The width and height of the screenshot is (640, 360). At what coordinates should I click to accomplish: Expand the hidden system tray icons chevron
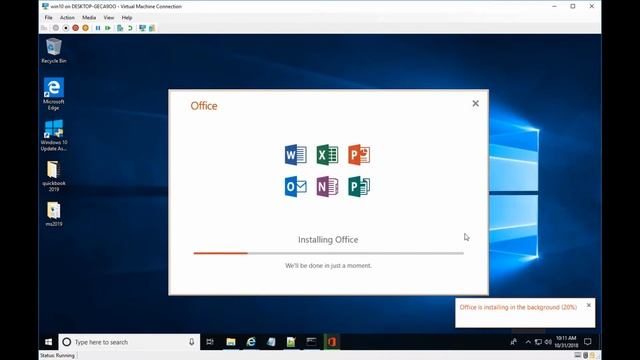coord(528,342)
